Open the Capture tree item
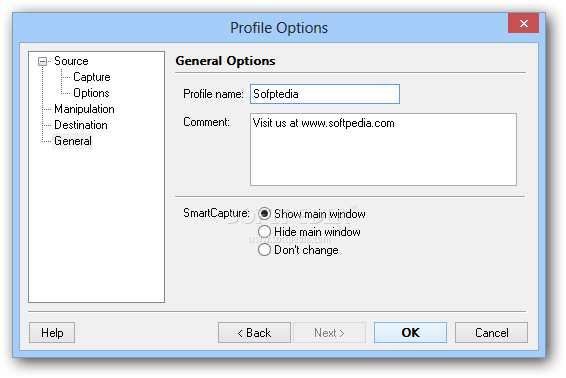Image resolution: width=566 pixels, height=378 pixels. click(x=92, y=77)
